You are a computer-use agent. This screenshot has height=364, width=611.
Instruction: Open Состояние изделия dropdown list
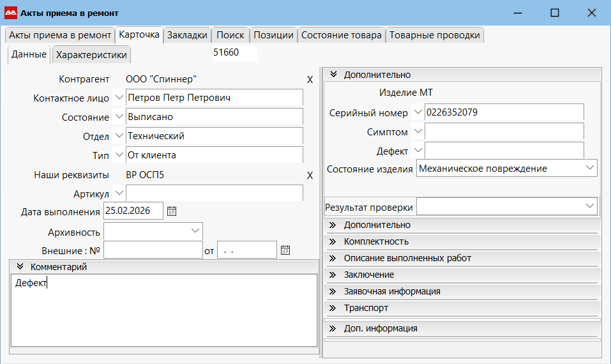(x=589, y=168)
